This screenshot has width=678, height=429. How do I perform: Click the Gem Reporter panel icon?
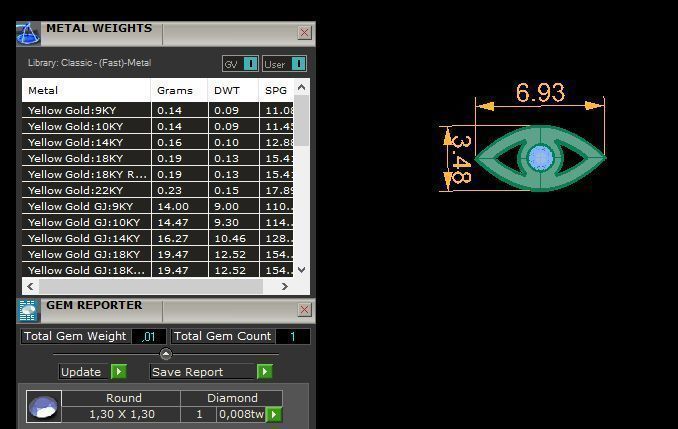[28, 311]
